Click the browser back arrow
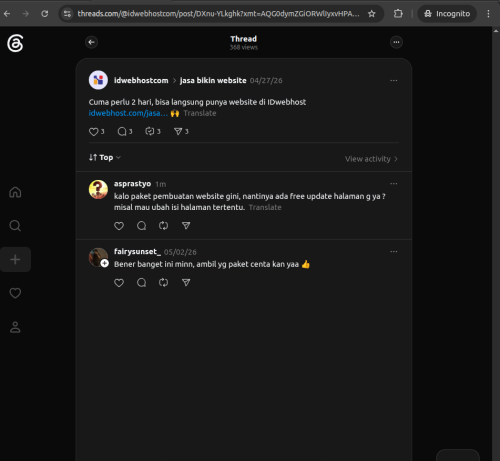 pos(7,14)
